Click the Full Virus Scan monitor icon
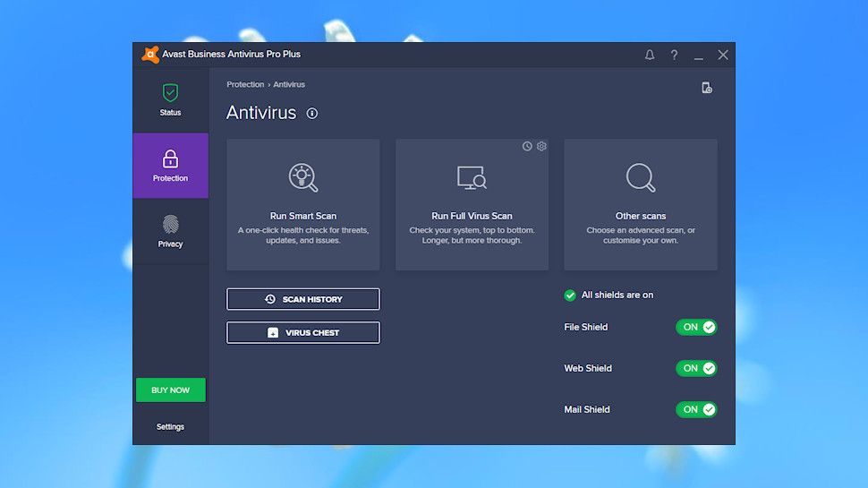 click(472, 178)
